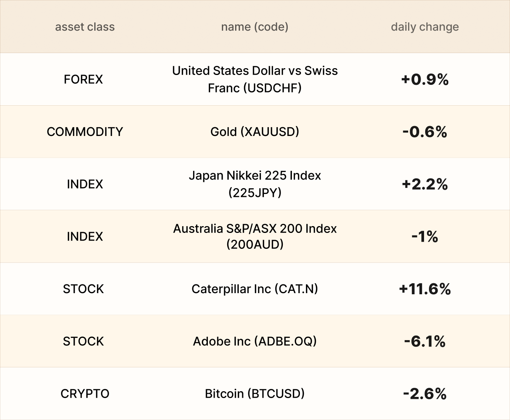Select the CRYPTO asset class cell
The height and width of the screenshot is (420, 510).
[85, 394]
